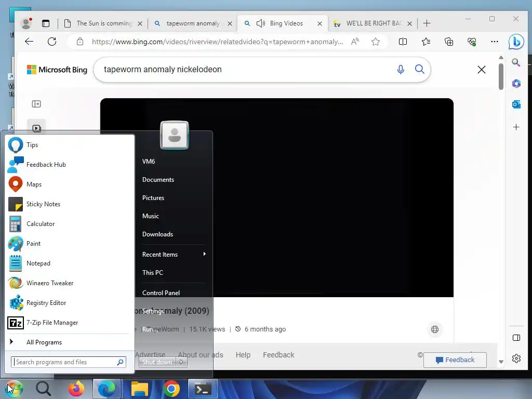Click the blue Feedback button

pos(455,360)
